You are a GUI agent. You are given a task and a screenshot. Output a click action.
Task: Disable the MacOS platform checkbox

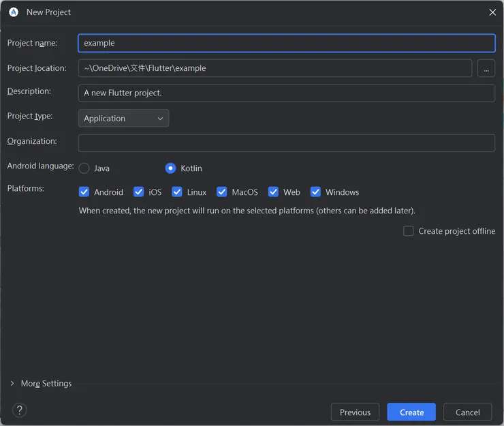click(222, 192)
